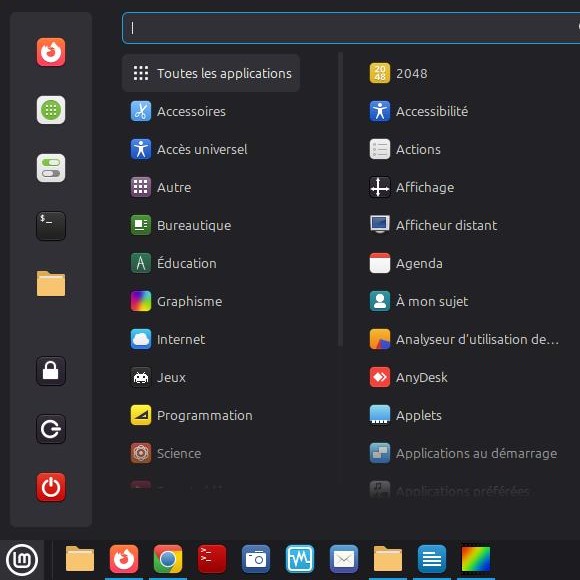This screenshot has width=580, height=580.
Task: Switch to second folder window on taskbar
Action: point(388,559)
